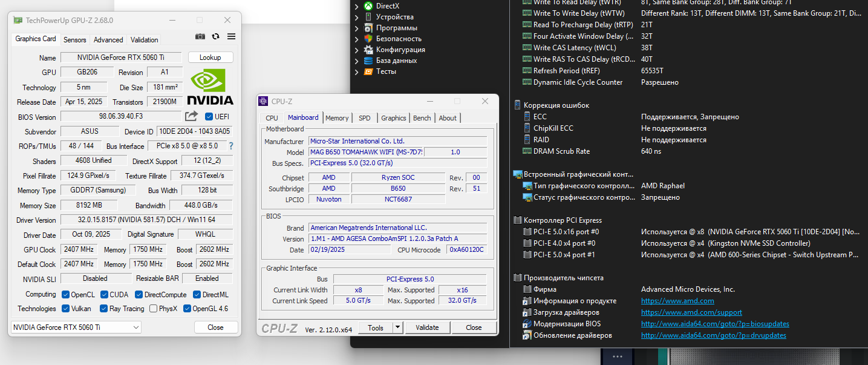868x365 pixels.
Task: Open the biosupdates aida64.com link
Action: click(x=715, y=324)
